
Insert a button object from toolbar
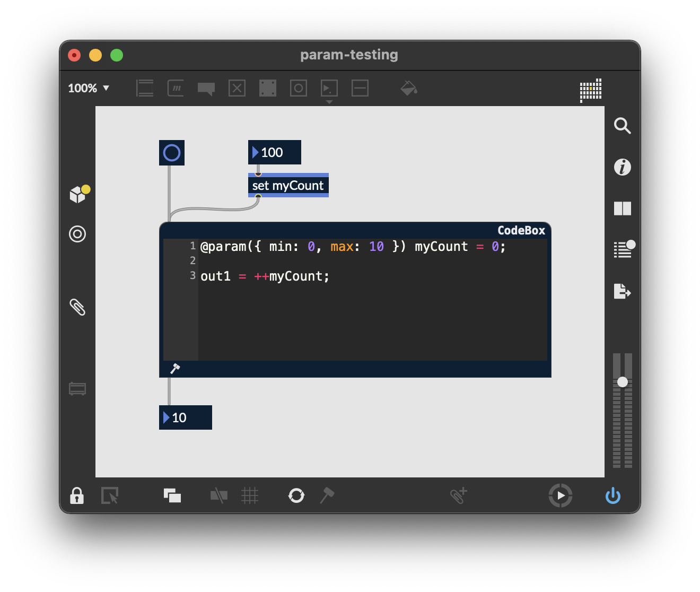point(299,88)
